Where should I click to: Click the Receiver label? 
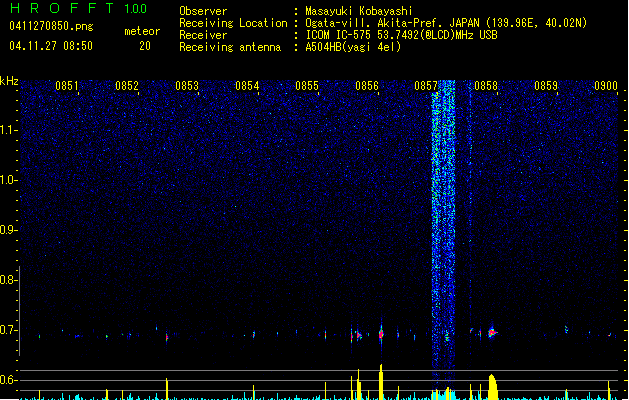point(203,35)
